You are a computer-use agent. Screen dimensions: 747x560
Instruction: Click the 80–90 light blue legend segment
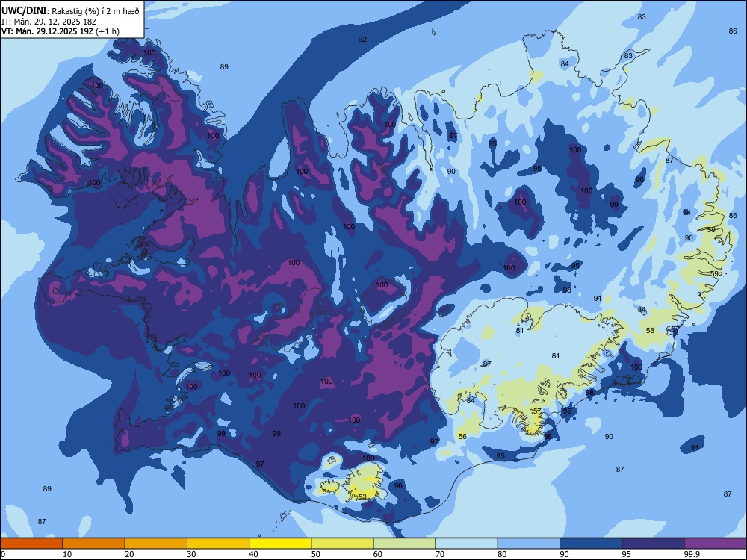tap(529, 544)
